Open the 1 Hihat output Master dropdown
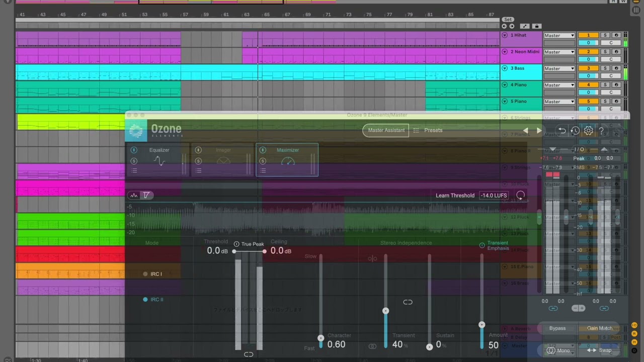Screen dimensions: 644x362 pyautogui.click(x=559, y=35)
